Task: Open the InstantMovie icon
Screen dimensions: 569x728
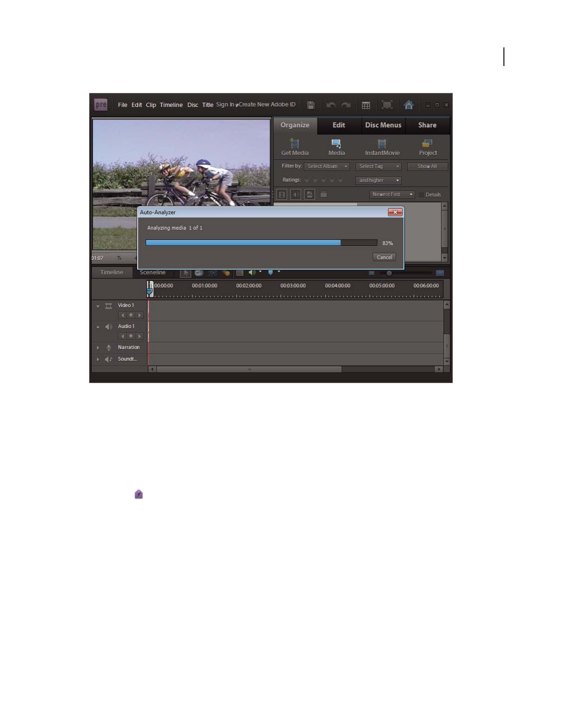Action: (382, 147)
